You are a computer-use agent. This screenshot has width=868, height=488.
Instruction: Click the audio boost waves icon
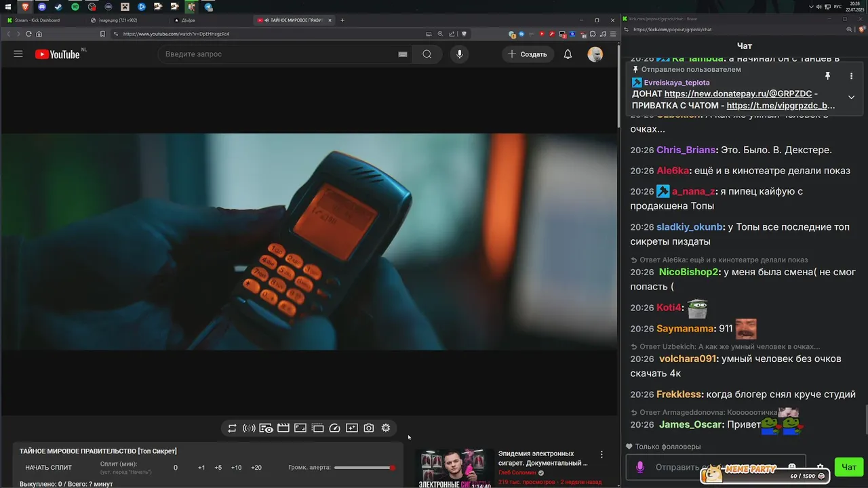coord(249,428)
